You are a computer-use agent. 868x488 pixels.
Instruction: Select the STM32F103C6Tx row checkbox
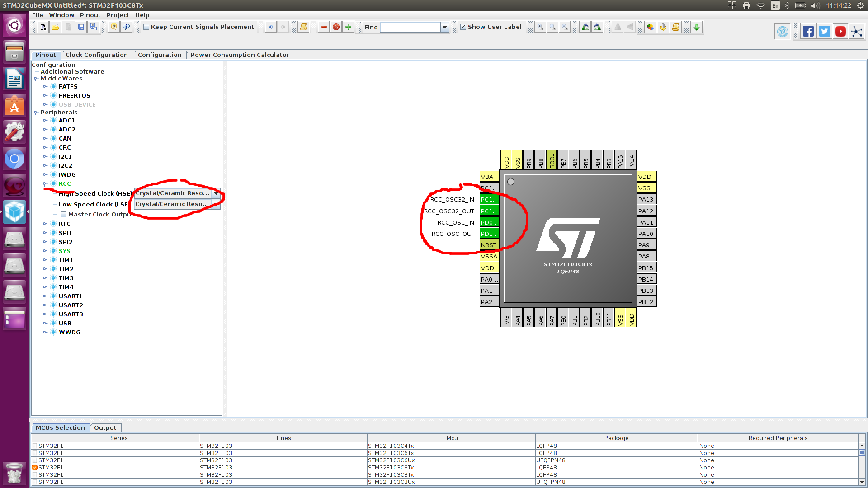tap(34, 453)
